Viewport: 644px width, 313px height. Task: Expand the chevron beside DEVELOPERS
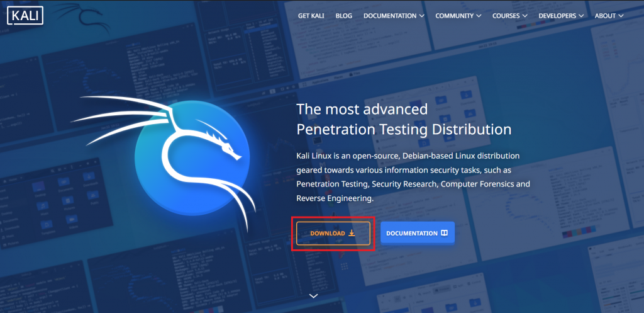581,16
